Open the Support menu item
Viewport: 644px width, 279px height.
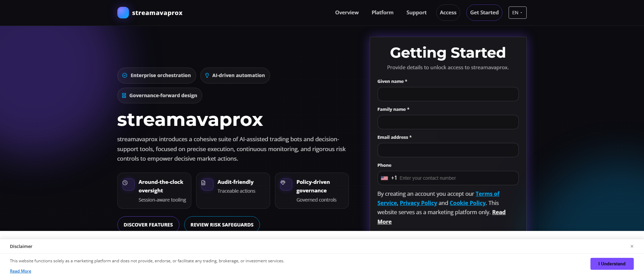[x=416, y=13]
